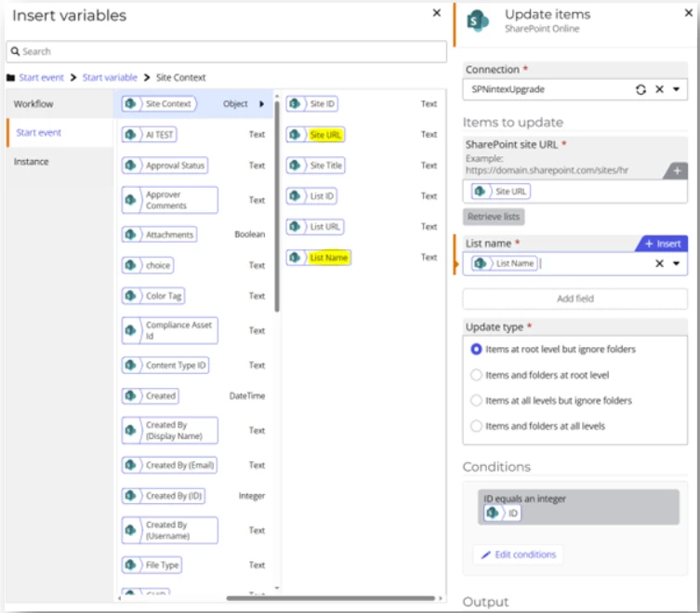Click the ID equals an integer condition
700x613 pixels.
(578, 507)
